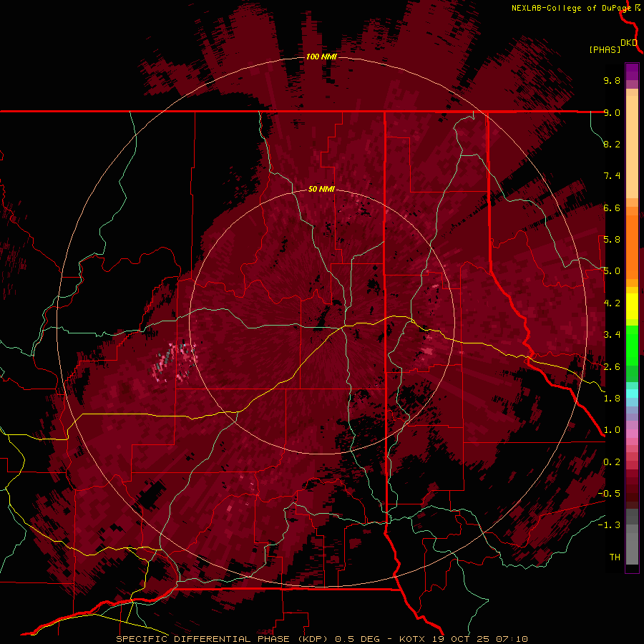Click the 100 NMI range ring label
Viewport: 644px width, 644px height.
click(x=321, y=57)
